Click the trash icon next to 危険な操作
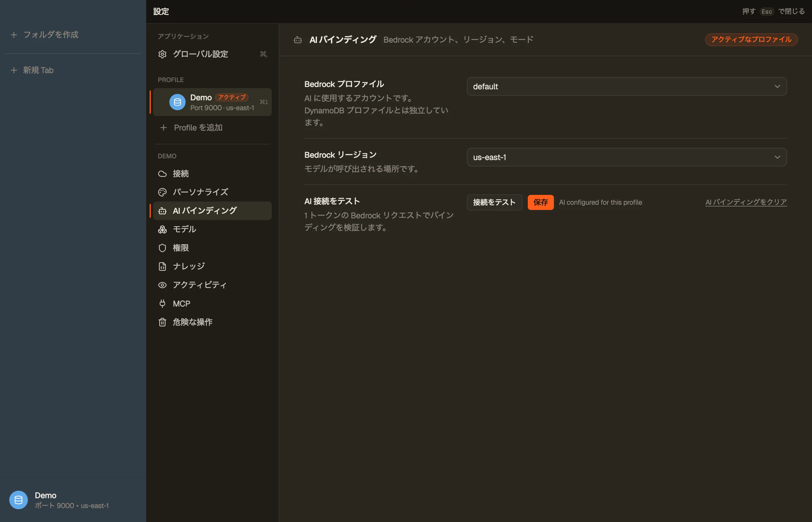 [x=162, y=322]
